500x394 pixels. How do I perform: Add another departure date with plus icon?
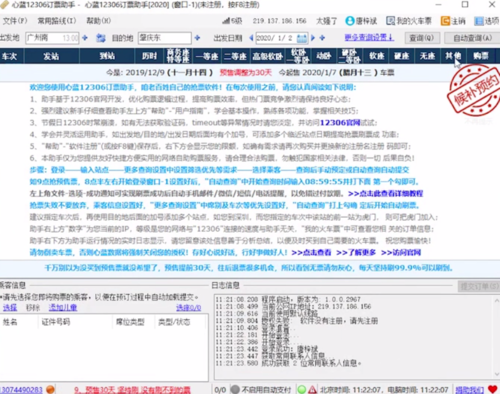coord(322,38)
